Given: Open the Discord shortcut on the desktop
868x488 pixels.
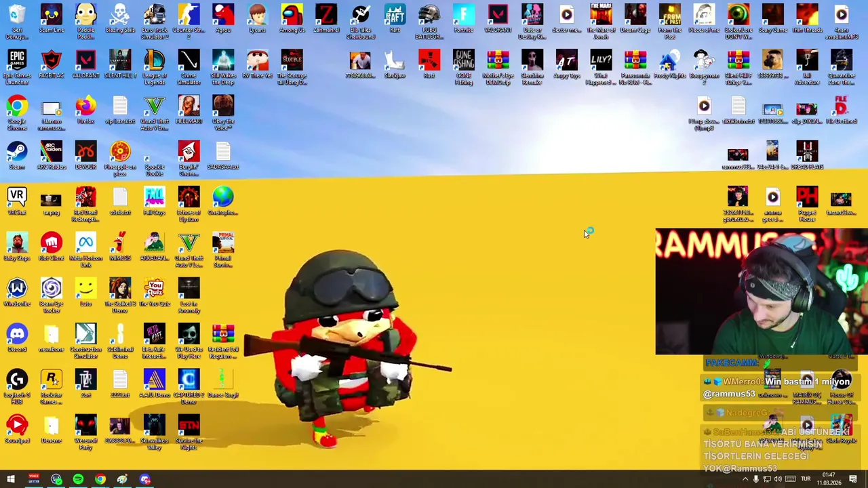Looking at the screenshot, I should click(17, 337).
